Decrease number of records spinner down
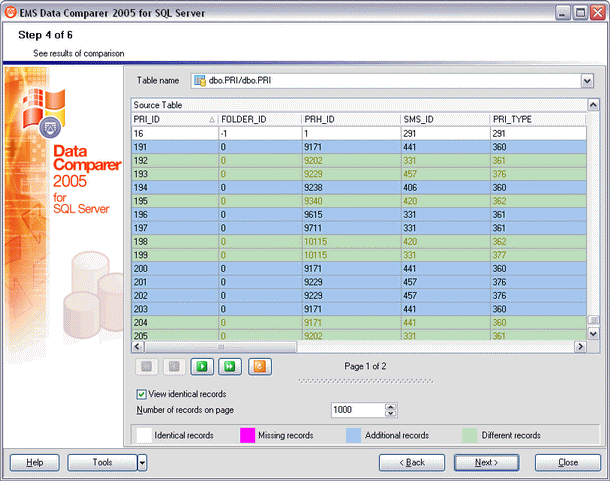 [391, 413]
